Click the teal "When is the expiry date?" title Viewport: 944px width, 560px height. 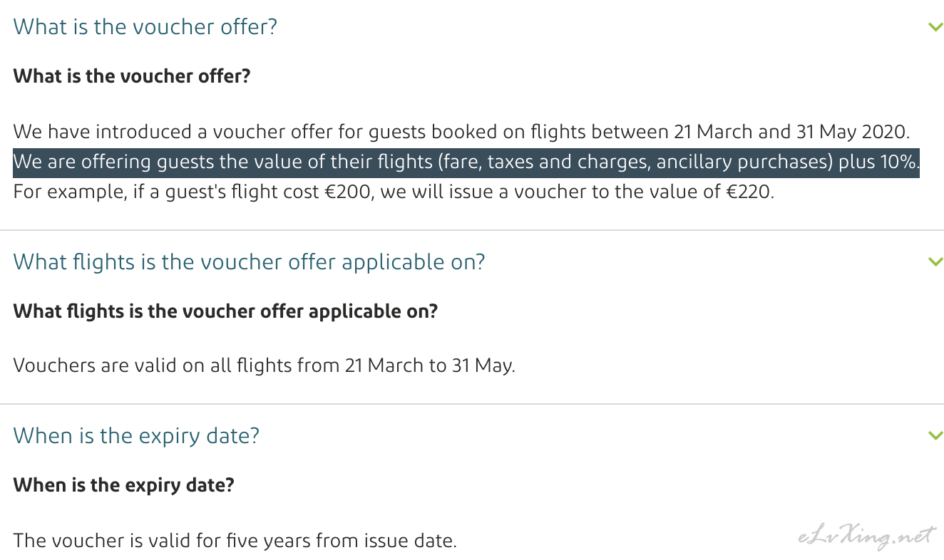(x=136, y=435)
